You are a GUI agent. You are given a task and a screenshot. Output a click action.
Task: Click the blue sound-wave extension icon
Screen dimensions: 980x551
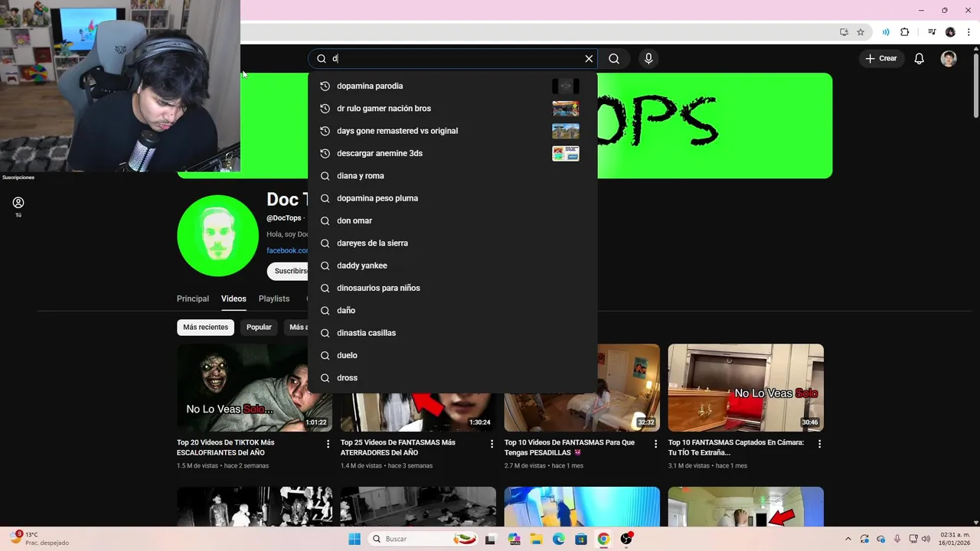pyautogui.click(x=886, y=32)
